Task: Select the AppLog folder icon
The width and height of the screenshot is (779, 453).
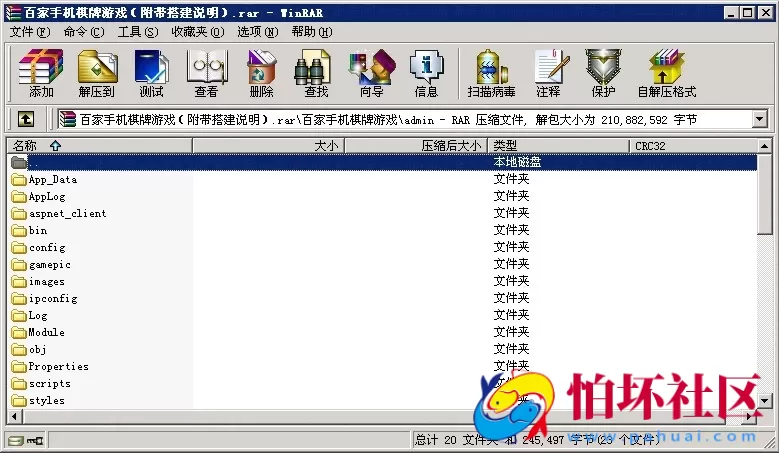Action: coord(19,197)
